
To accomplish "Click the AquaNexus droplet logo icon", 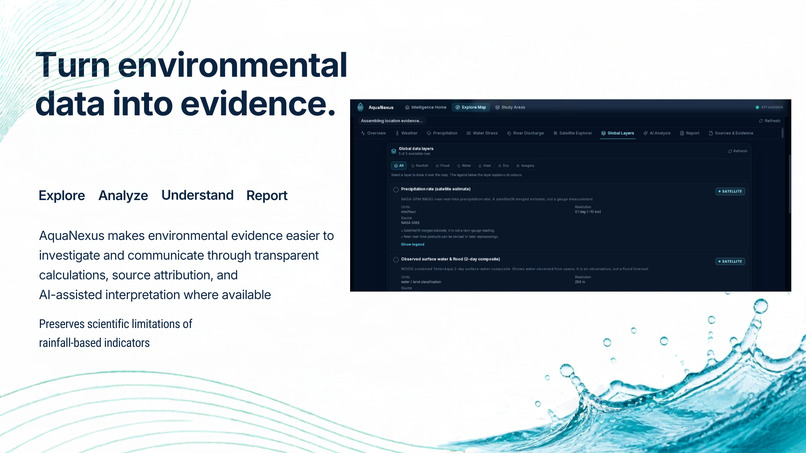I will [x=360, y=107].
